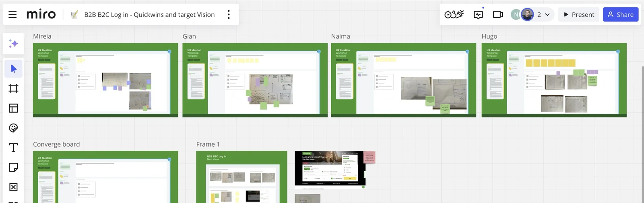
Task: Select the Hugo frame label
Action: click(x=489, y=36)
